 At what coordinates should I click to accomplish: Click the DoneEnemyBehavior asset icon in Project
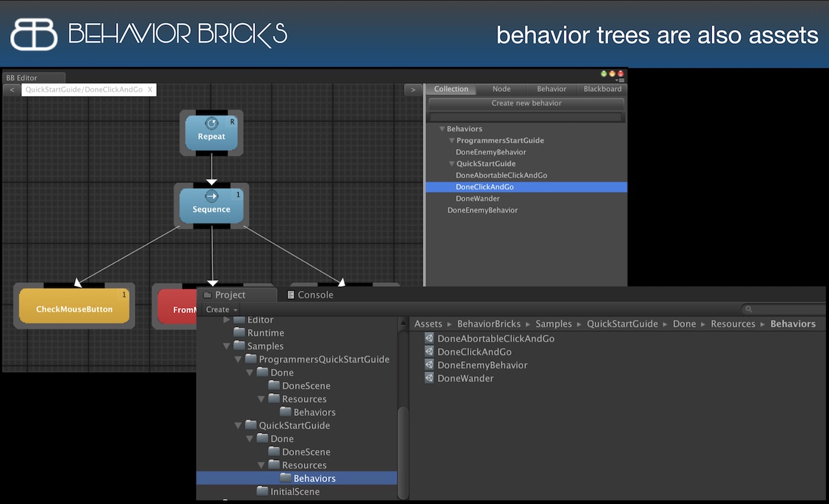pos(429,365)
